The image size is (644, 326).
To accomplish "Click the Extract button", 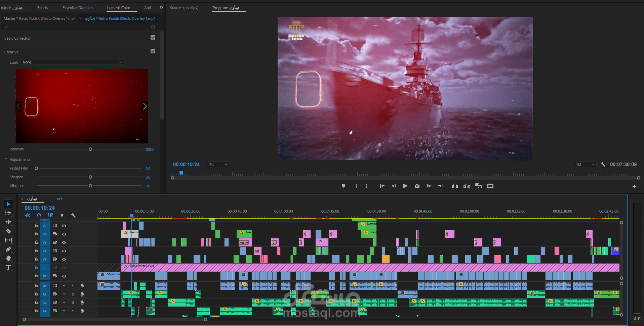I will [467, 186].
